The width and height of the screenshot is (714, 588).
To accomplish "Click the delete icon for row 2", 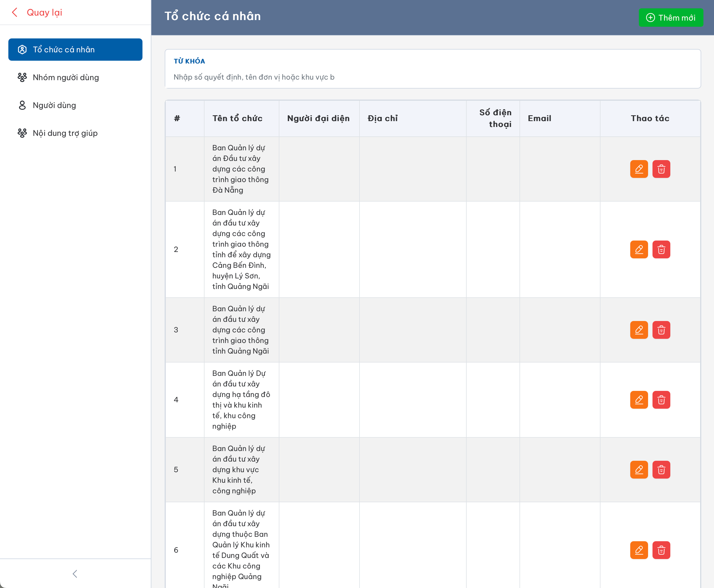I will pyautogui.click(x=661, y=249).
